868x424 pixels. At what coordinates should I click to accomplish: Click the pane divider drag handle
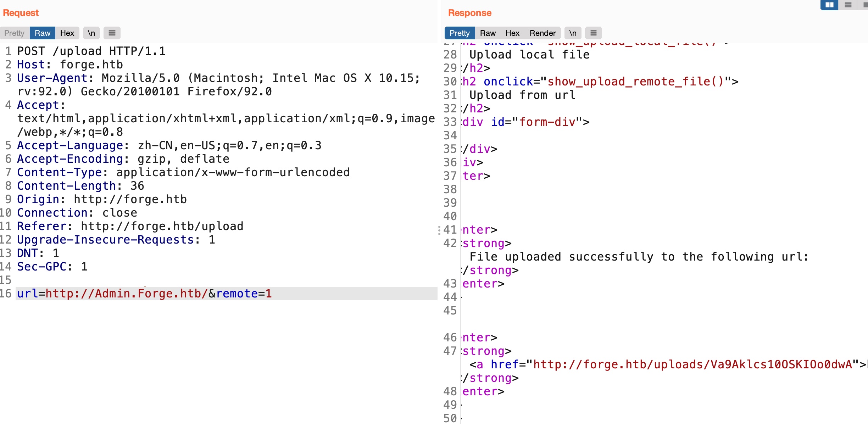tap(439, 230)
